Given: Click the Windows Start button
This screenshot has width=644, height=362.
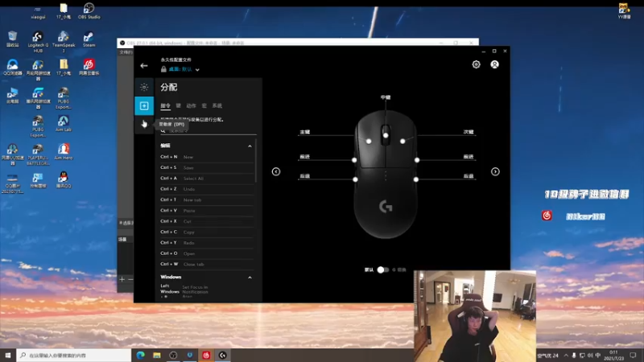Looking at the screenshot, I should click(x=8, y=355).
